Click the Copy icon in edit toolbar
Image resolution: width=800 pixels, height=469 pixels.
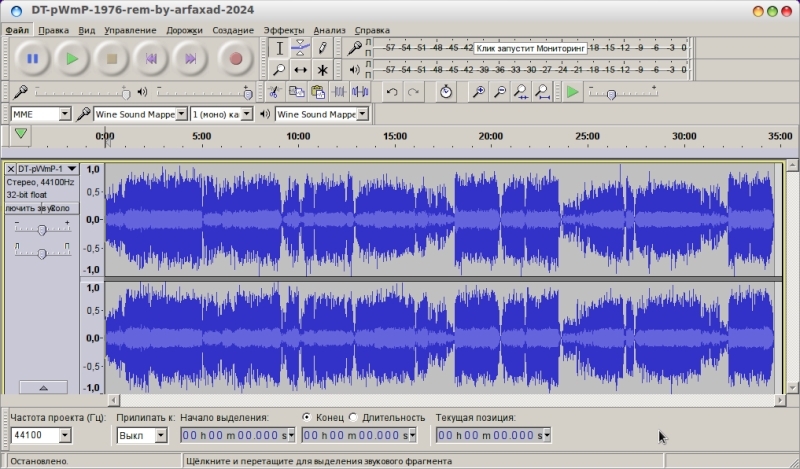pos(296,92)
